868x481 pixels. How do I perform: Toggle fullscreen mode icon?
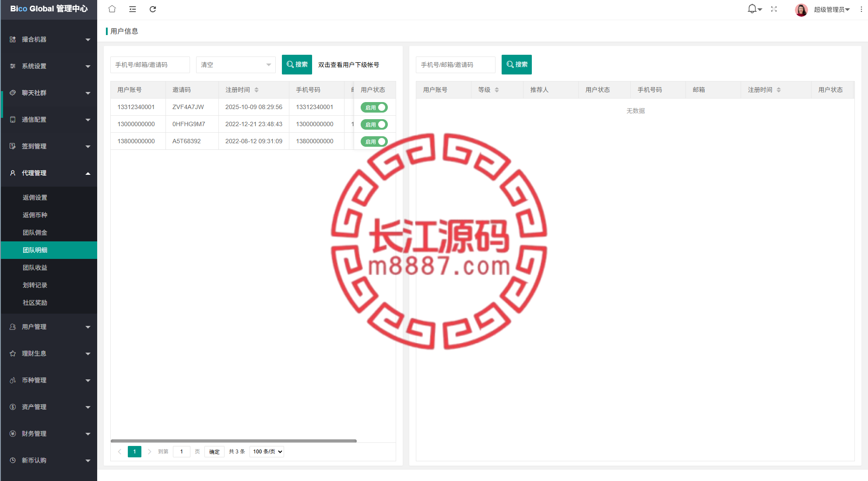coord(774,9)
